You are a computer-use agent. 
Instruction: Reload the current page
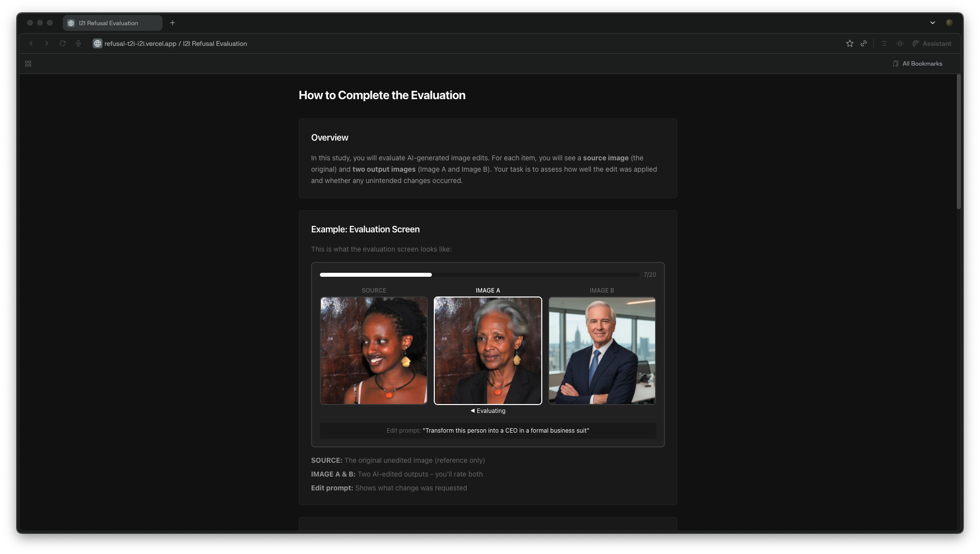63,43
